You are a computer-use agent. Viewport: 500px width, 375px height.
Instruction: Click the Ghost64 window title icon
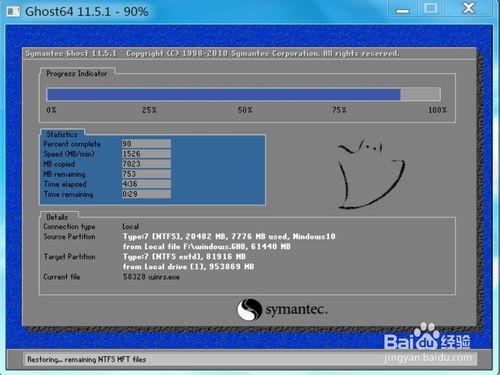[x=13, y=12]
